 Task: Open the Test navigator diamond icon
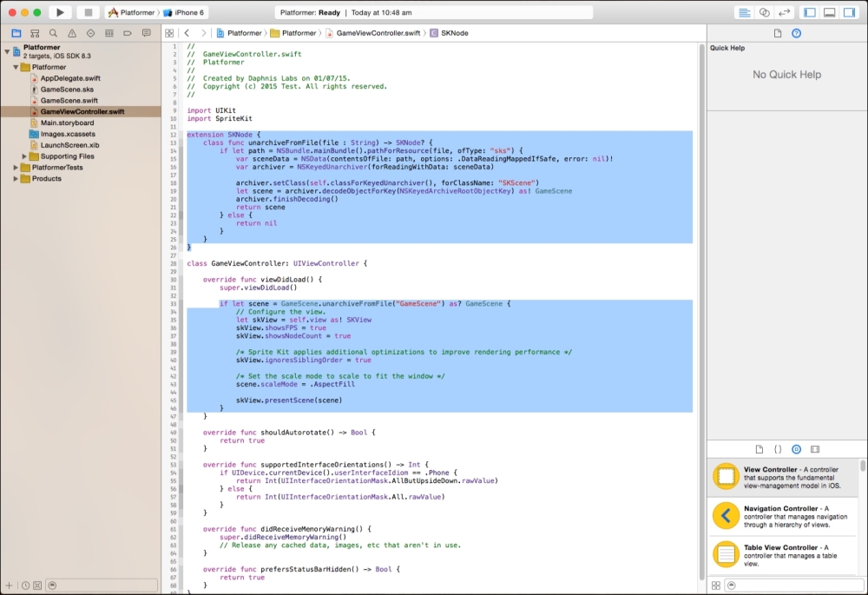(x=90, y=33)
